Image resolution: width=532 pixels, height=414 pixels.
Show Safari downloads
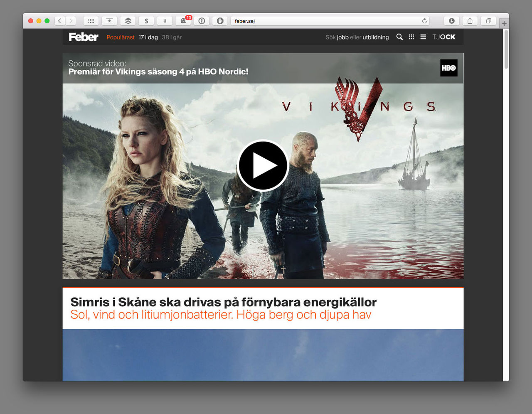coord(452,21)
